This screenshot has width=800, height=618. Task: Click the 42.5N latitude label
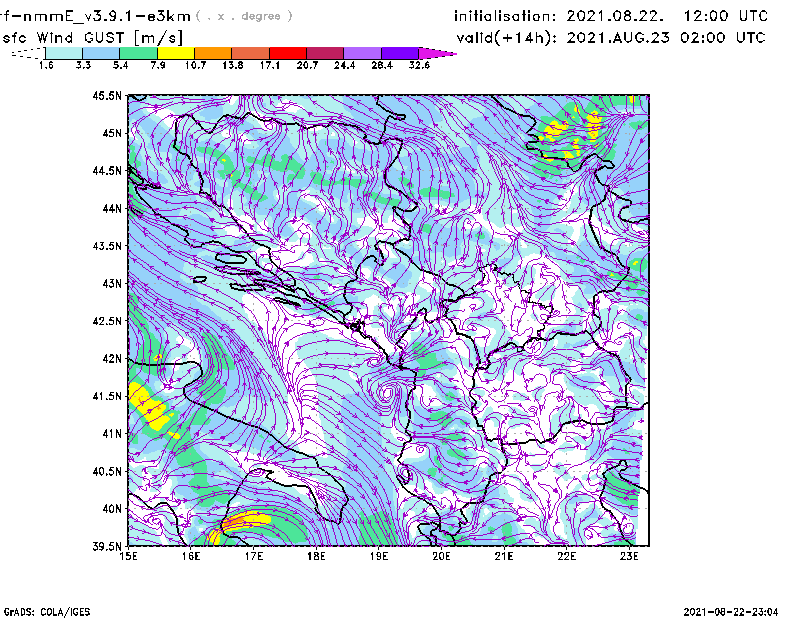coord(107,321)
